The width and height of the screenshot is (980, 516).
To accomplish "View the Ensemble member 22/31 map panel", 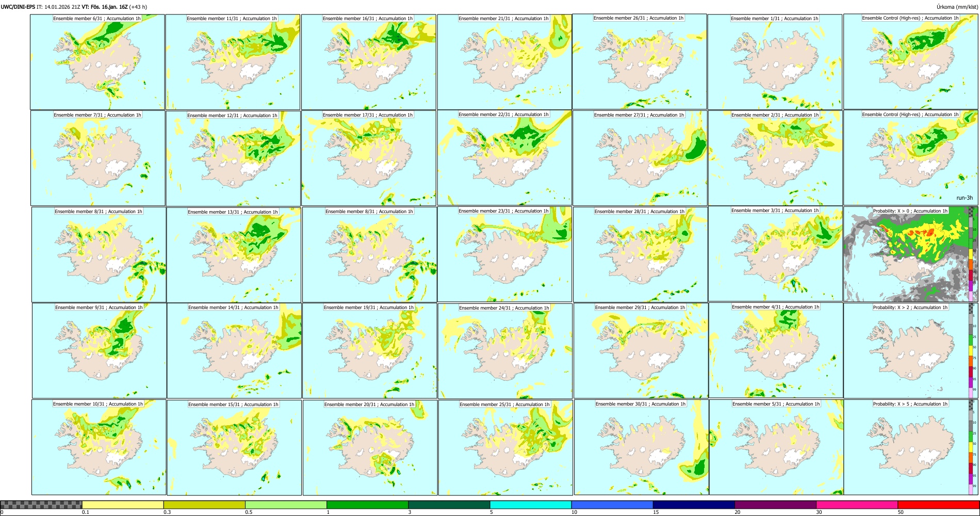I will click(504, 158).
